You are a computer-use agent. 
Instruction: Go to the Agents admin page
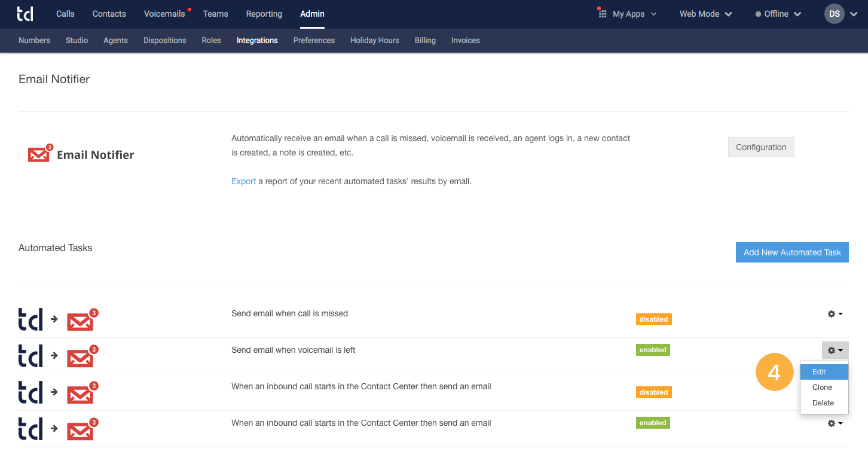[x=115, y=41]
